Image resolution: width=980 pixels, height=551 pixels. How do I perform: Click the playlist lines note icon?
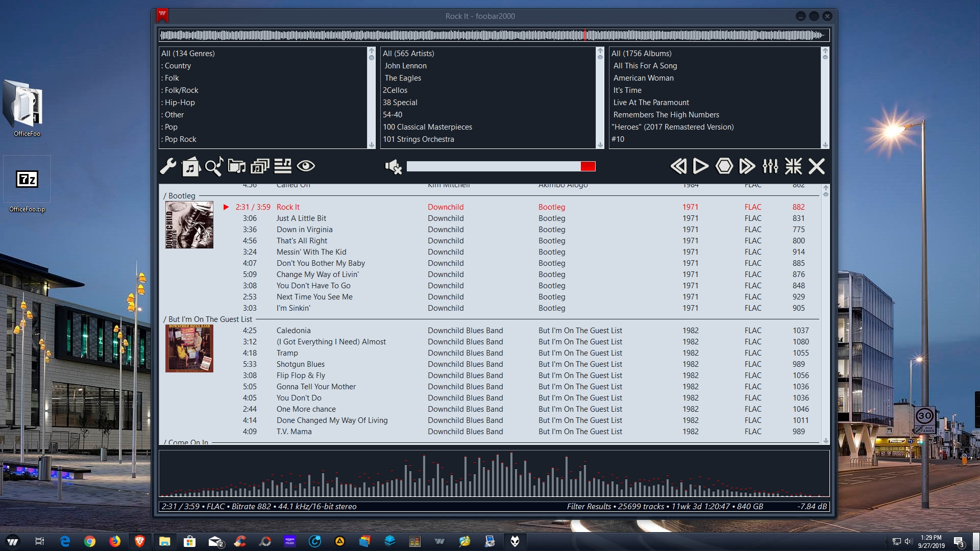[283, 166]
